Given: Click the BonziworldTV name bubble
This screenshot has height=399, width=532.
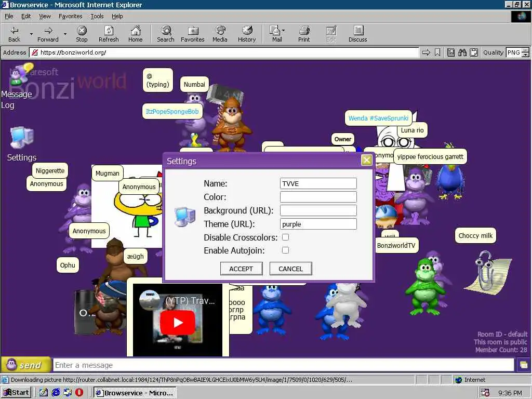Looking at the screenshot, I should 396,245.
